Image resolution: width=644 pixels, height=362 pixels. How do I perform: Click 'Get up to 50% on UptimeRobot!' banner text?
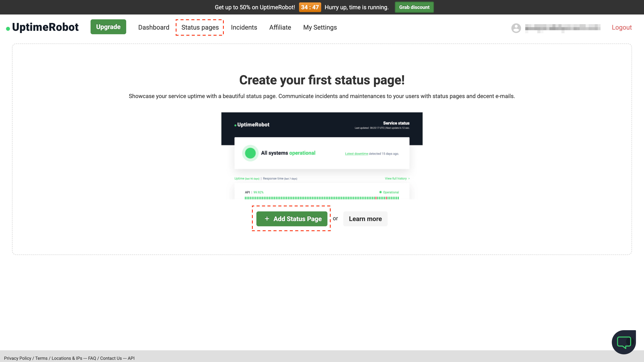click(x=255, y=7)
